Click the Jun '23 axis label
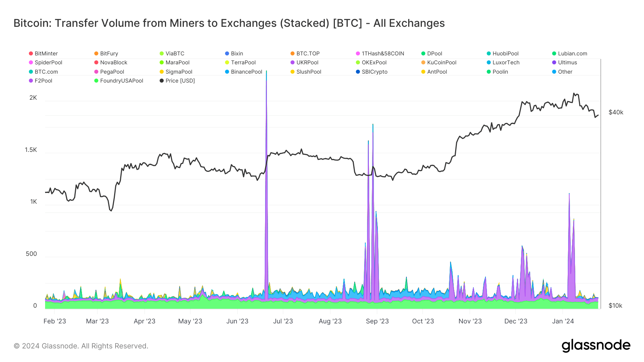644x362 pixels. pos(237,321)
